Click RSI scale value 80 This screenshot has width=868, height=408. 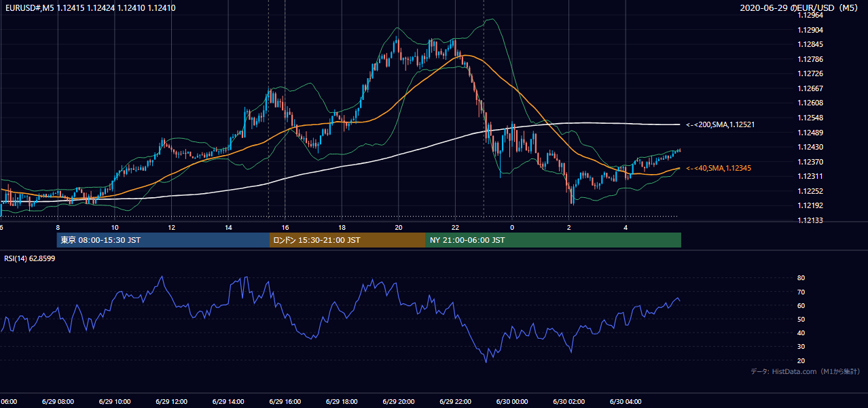pos(801,278)
